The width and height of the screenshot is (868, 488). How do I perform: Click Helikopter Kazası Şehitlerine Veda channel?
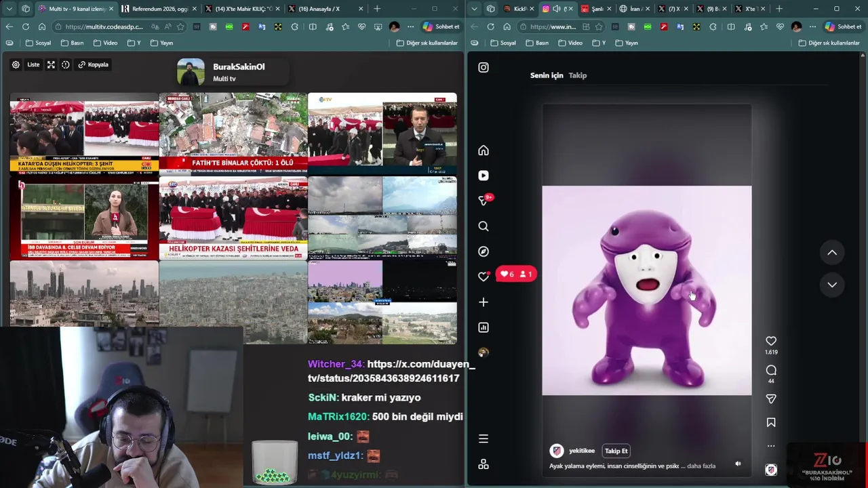coord(233,218)
